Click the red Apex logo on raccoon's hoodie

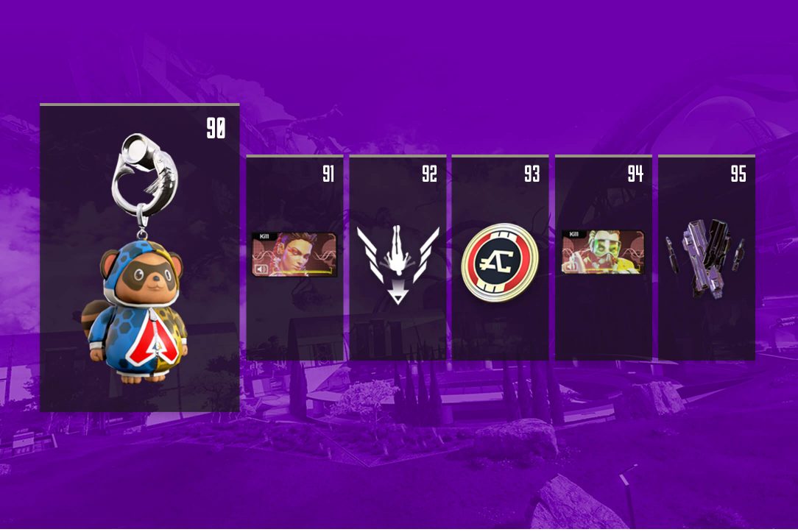151,339
